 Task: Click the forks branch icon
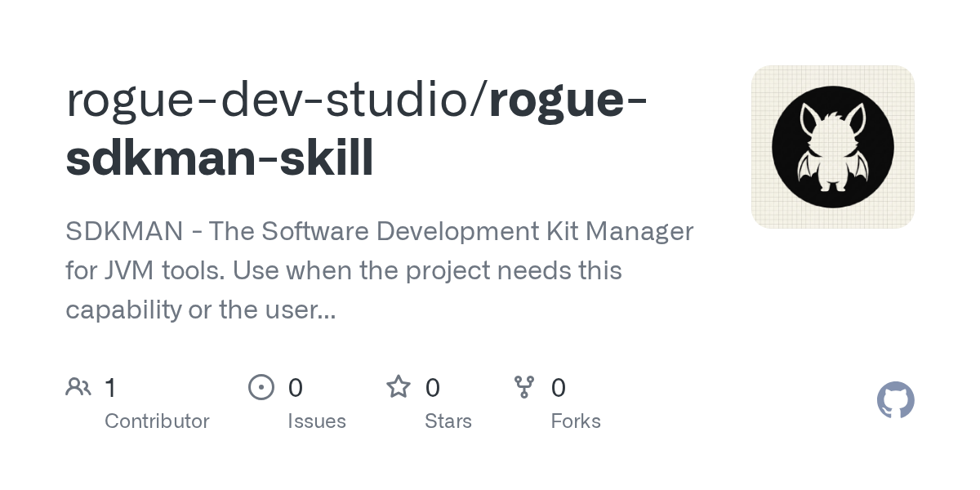point(524,387)
